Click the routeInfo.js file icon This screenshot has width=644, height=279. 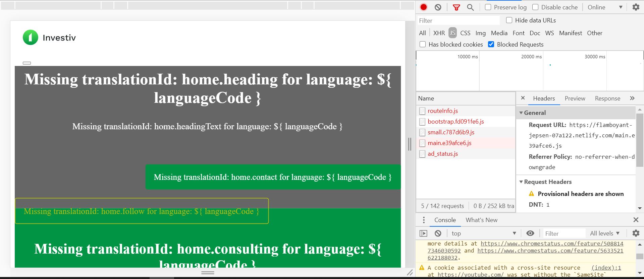(x=422, y=111)
